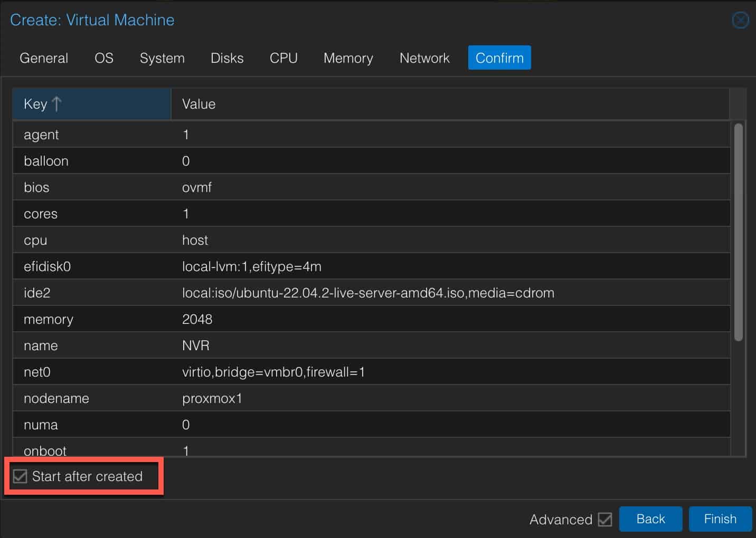The height and width of the screenshot is (538, 756).
Task: Select the CPU tab
Action: (x=283, y=58)
